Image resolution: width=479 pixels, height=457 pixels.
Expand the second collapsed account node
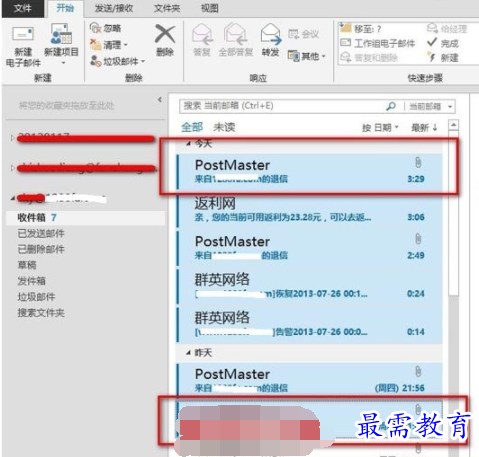(x=12, y=168)
